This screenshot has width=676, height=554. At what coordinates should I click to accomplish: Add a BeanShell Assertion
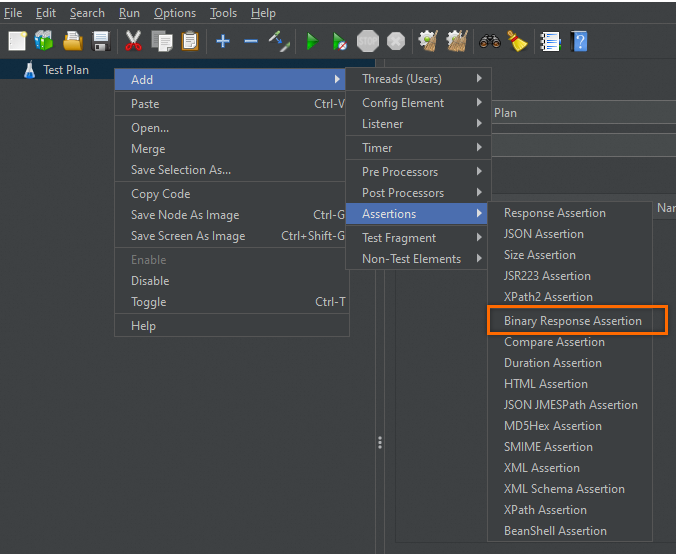point(570,531)
